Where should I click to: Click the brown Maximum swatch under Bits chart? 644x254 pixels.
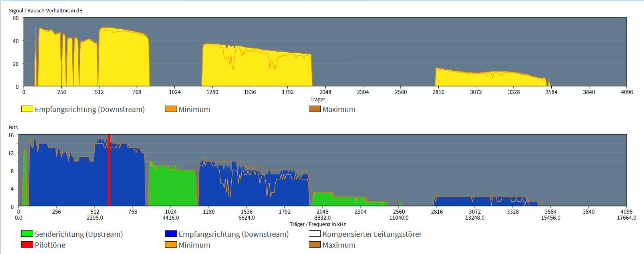pos(315,244)
